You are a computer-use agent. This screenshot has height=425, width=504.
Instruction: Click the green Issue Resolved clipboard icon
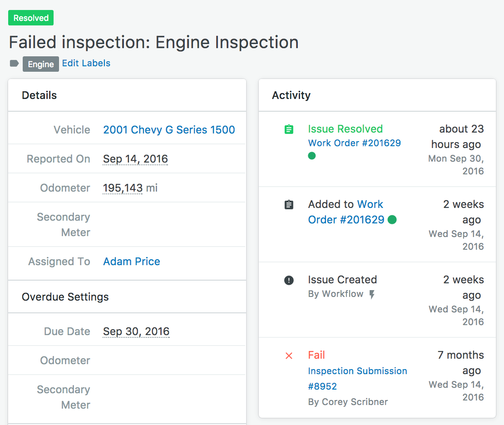tap(289, 129)
